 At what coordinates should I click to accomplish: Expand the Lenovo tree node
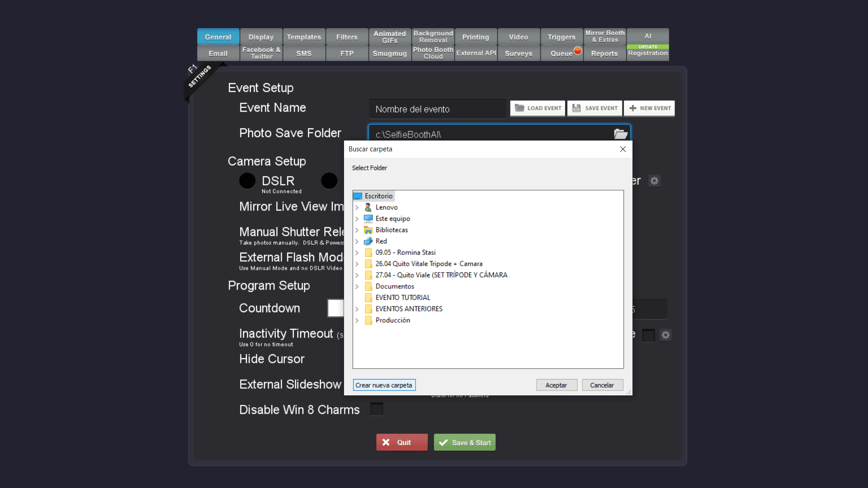pyautogui.click(x=357, y=207)
